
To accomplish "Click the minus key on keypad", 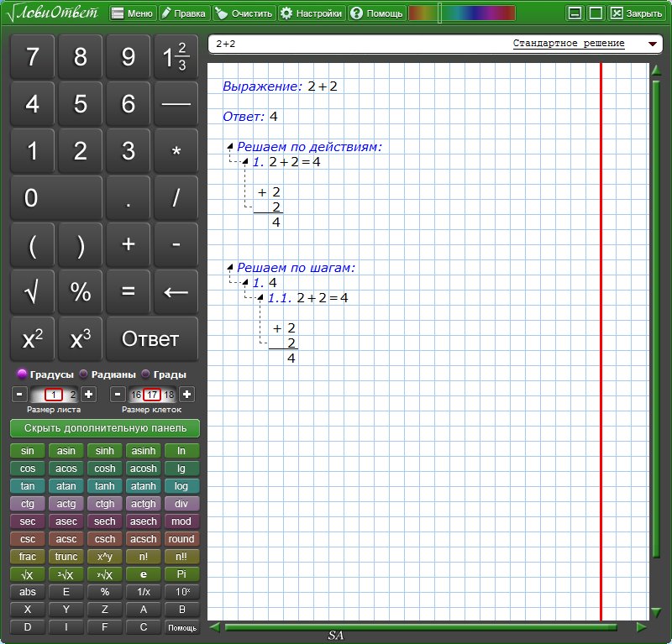I will click(x=176, y=245).
